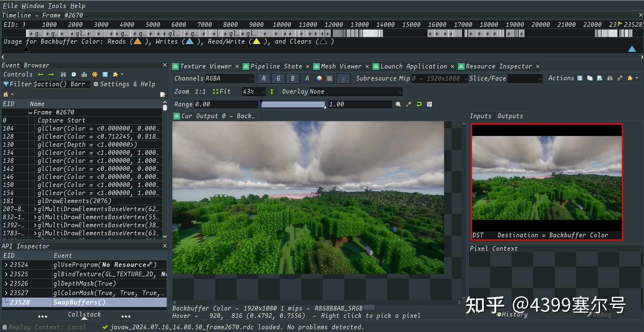Reset range with the green arrow icon
The width and height of the screenshot is (644, 332).
[419, 104]
